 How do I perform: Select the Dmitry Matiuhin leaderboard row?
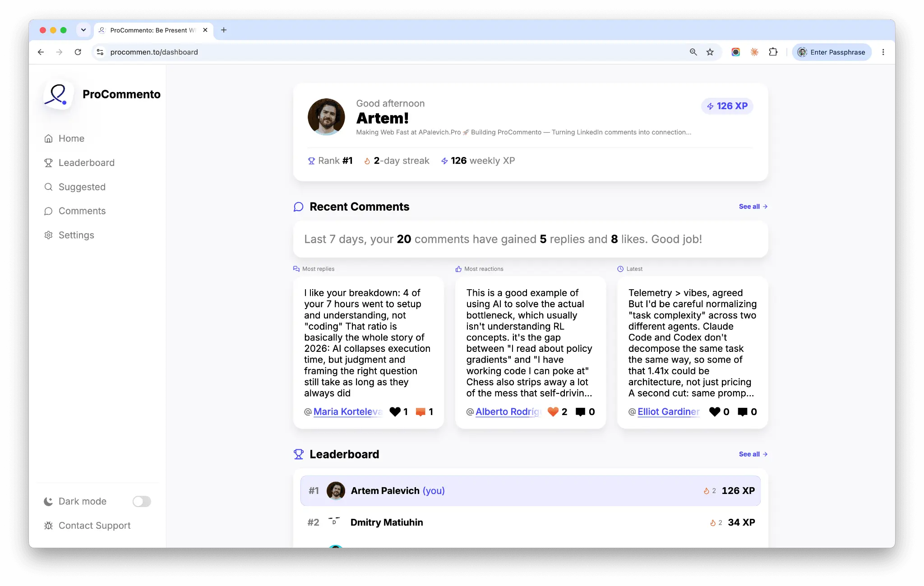(531, 522)
